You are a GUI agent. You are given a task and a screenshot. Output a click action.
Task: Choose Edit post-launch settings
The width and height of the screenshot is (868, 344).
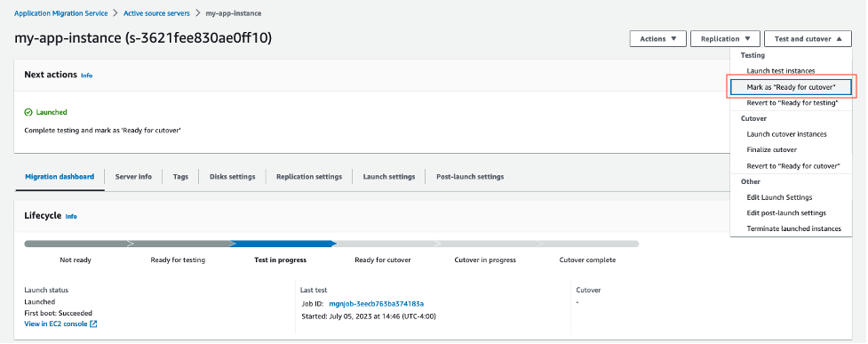coord(786,212)
